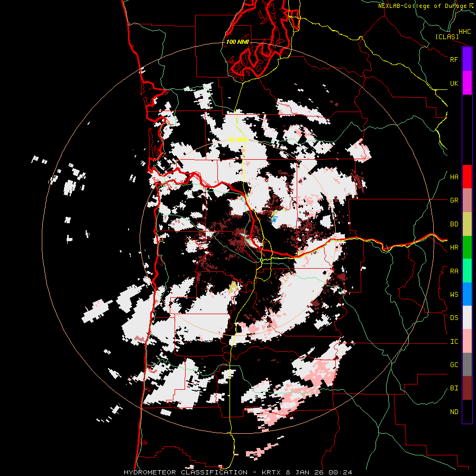Click the white DS legend swatch
The width and height of the screenshot is (476, 476).
pos(467,317)
